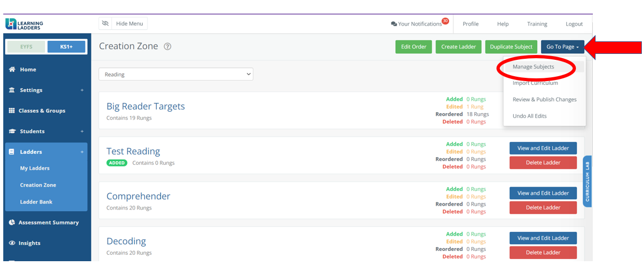644x265 pixels.
Task: Expand the Settings sidebar plus
Action: pos(82,90)
